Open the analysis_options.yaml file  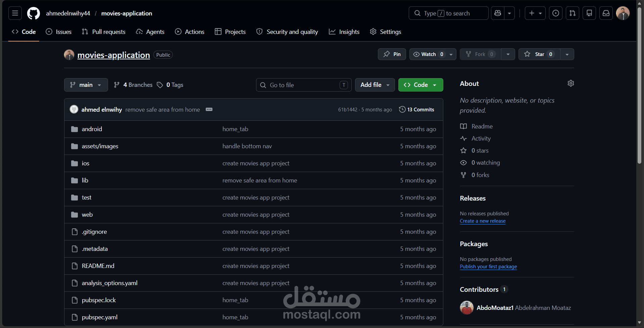pyautogui.click(x=110, y=283)
